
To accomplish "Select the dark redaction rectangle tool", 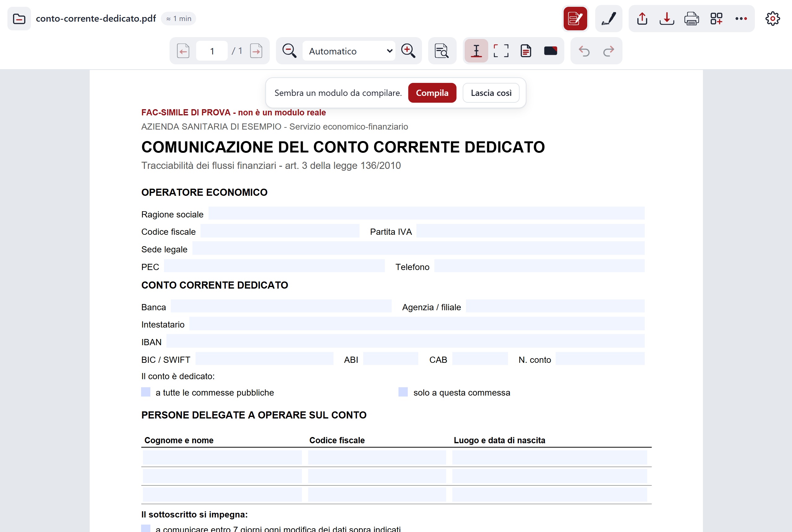I will click(x=550, y=51).
